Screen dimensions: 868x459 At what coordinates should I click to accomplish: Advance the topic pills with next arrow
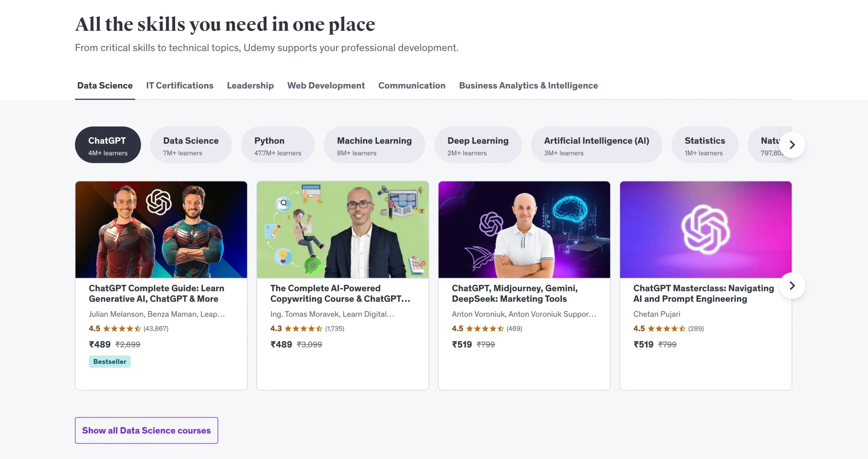click(792, 145)
